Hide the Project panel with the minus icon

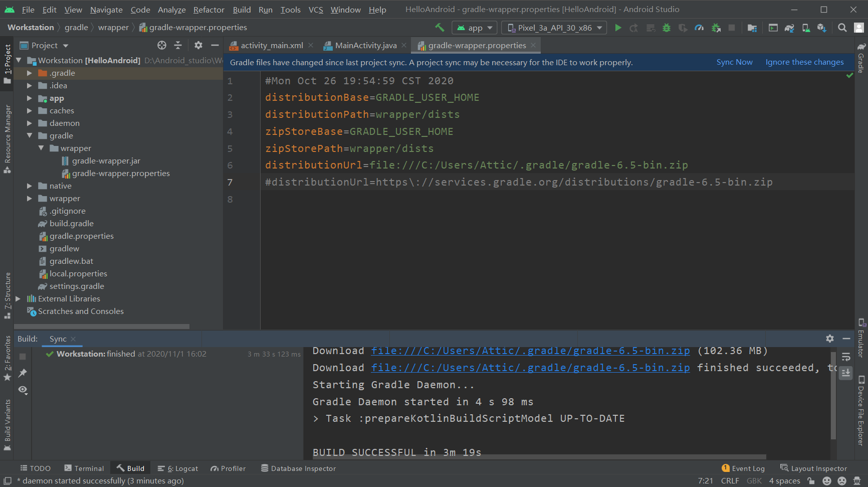pos(215,45)
